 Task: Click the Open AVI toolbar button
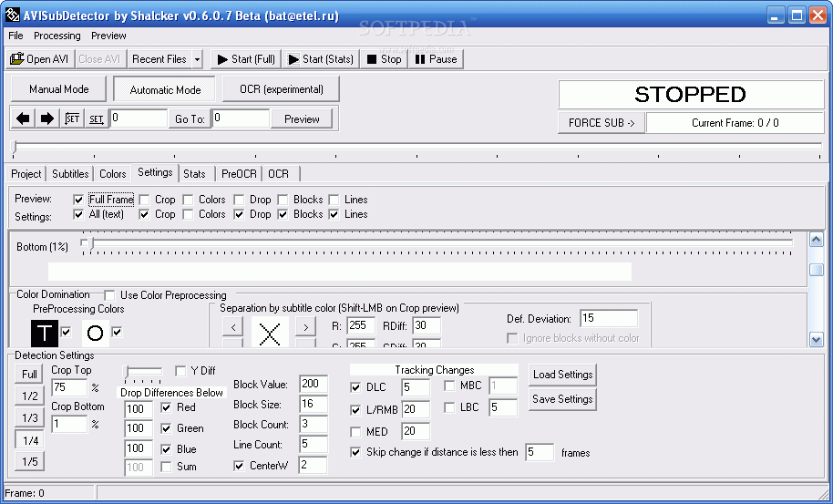coord(40,59)
